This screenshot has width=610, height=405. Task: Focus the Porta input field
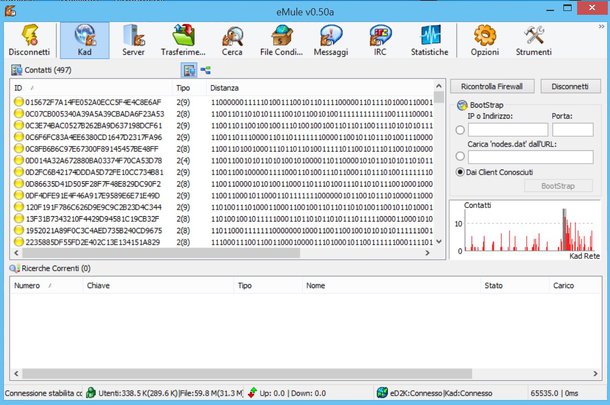pyautogui.click(x=573, y=130)
